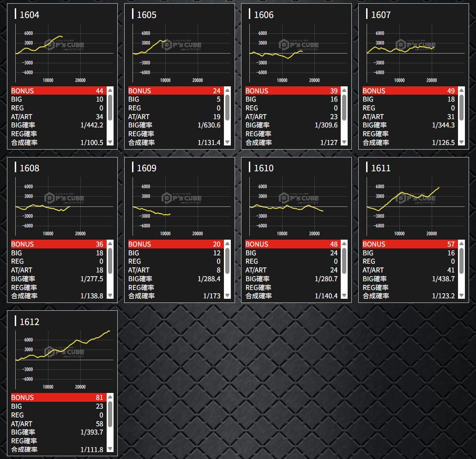This screenshot has height=459, width=476.
Task: Click scroll up arrow in machine 1609 stats
Action: pyautogui.click(x=227, y=243)
